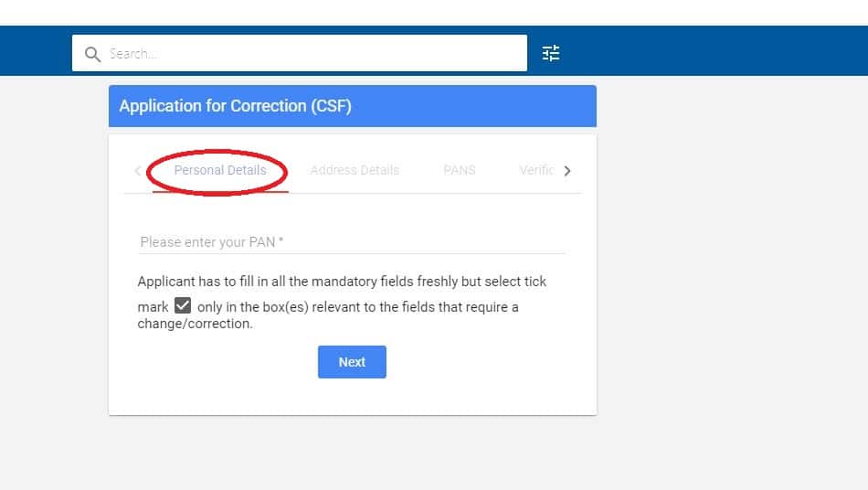868x490 pixels.
Task: Click empty blue toolbar area right of filter icon
Action: click(713, 53)
